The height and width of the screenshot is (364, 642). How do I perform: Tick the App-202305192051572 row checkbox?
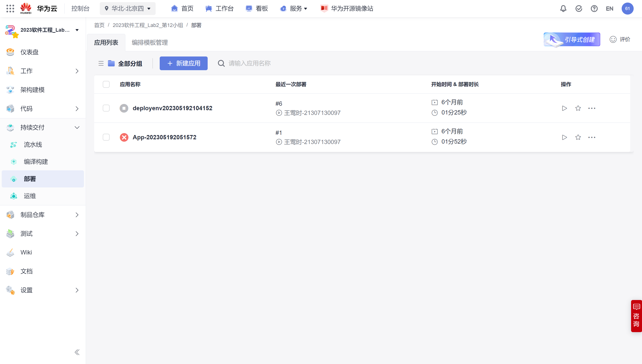click(106, 137)
